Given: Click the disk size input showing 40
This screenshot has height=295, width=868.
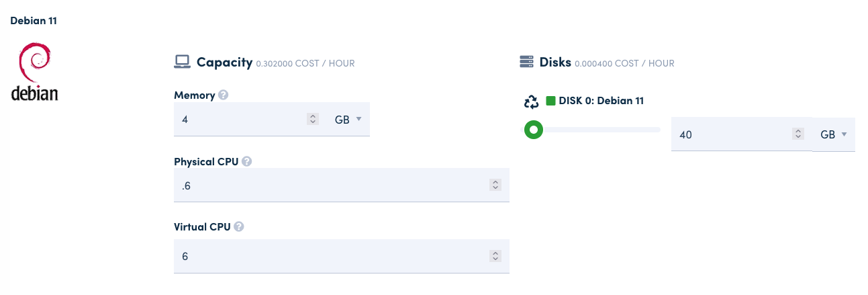Looking at the screenshot, I should (732, 134).
